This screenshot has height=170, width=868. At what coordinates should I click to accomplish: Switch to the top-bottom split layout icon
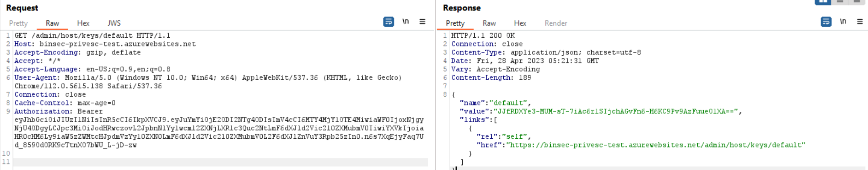click(840, 2)
